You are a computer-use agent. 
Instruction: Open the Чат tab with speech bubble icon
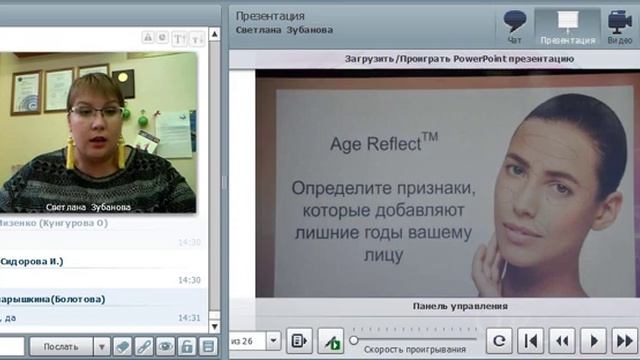[x=514, y=27]
